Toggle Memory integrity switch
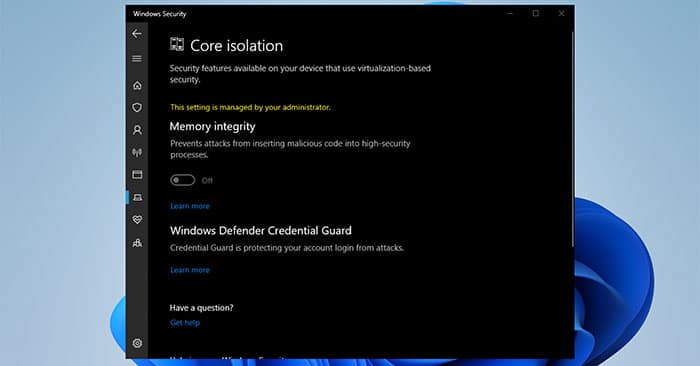This screenshot has width=700, height=366. coord(183,180)
